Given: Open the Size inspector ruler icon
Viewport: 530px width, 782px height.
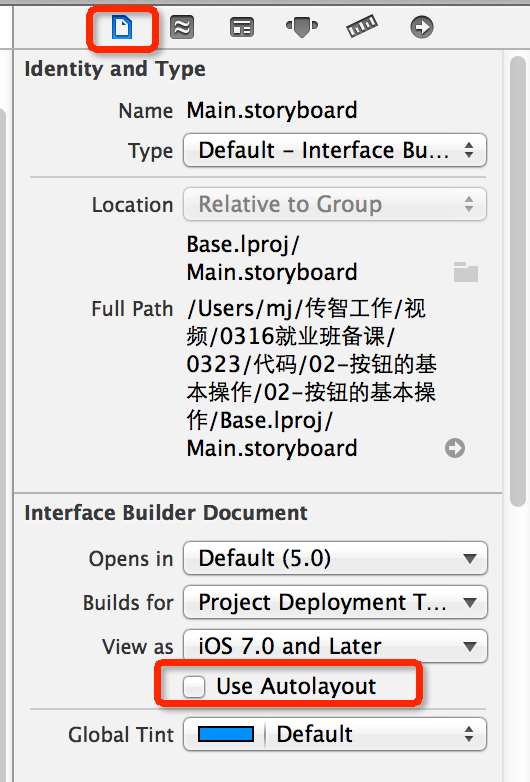Looking at the screenshot, I should pos(362,27).
